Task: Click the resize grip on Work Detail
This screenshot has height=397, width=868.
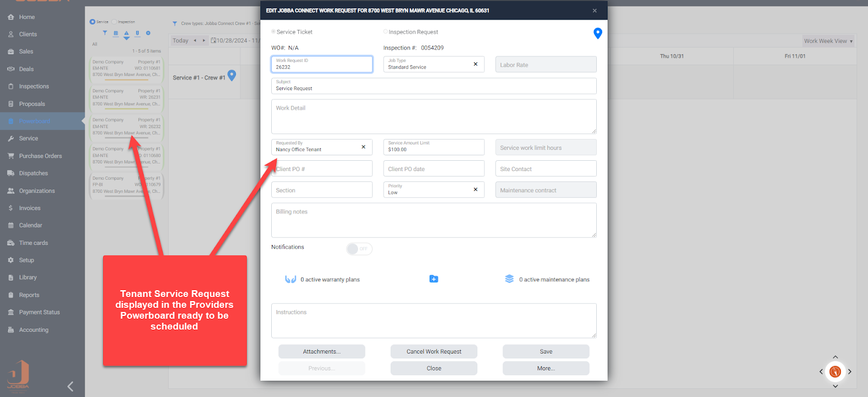Action: tap(593, 131)
